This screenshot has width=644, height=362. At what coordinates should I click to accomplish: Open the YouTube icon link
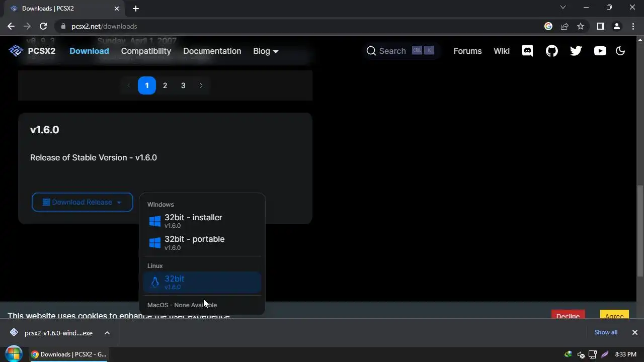point(600,51)
